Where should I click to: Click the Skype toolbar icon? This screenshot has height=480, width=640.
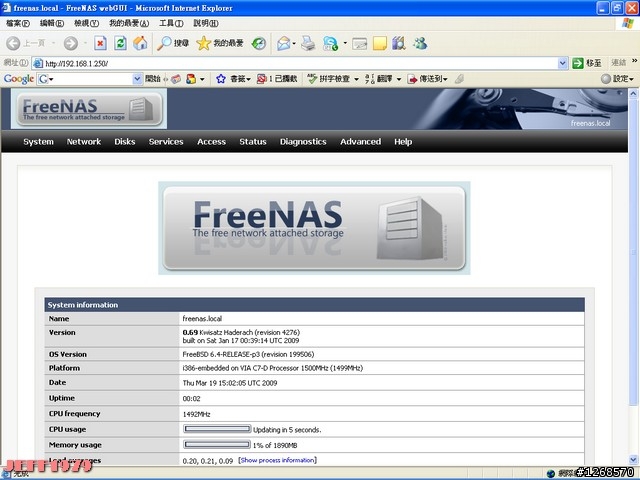[331, 43]
